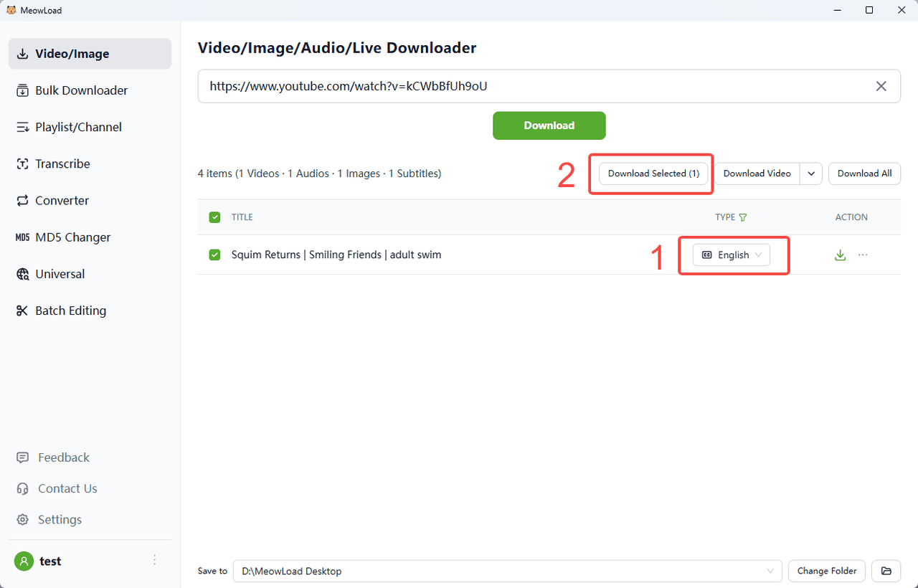Viewport: 918px width, 588px height.
Task: Click the Change Folder button
Action: coord(827,571)
